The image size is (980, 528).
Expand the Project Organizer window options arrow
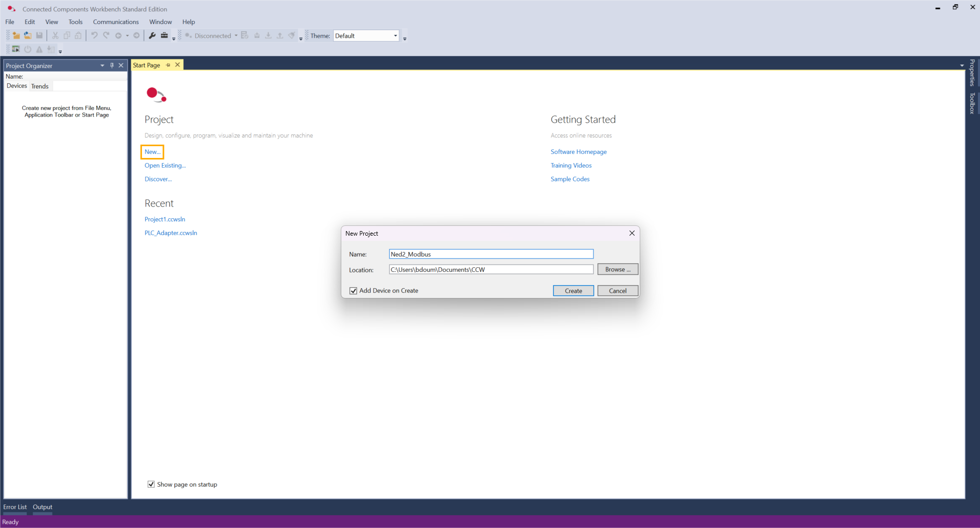(102, 65)
